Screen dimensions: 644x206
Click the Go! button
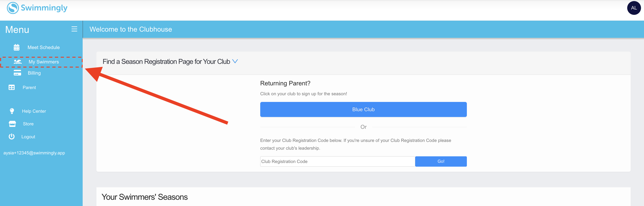441,161
